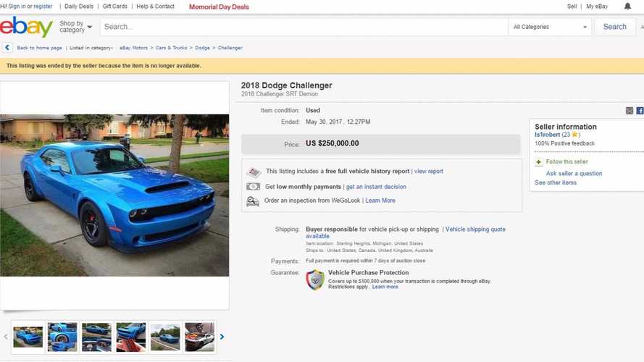The width and height of the screenshot is (644, 362).
Task: Share listing on Facebook icon
Action: tap(640, 110)
